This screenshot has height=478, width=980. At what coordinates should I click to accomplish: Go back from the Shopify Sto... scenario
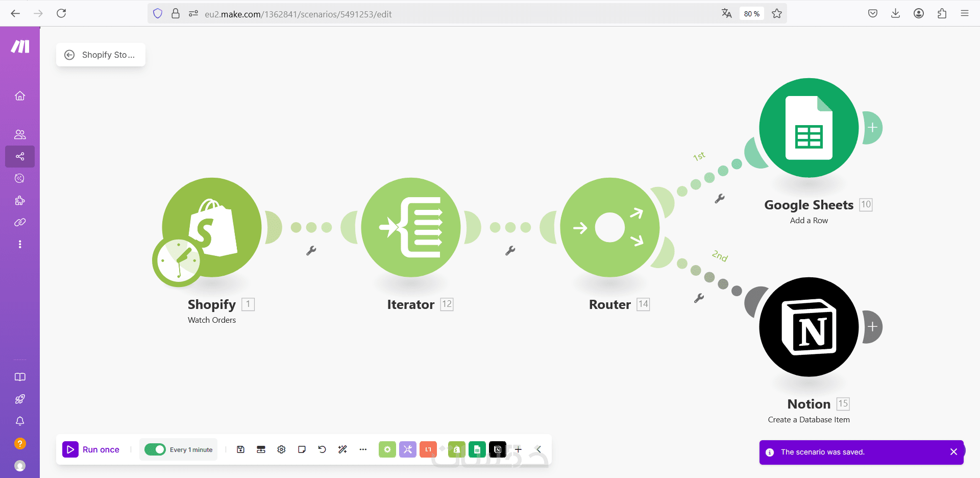coord(69,55)
